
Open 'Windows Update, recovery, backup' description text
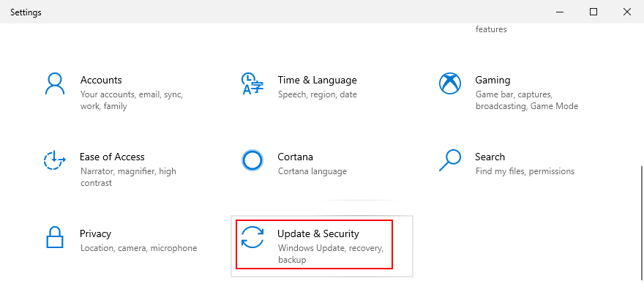tap(331, 254)
